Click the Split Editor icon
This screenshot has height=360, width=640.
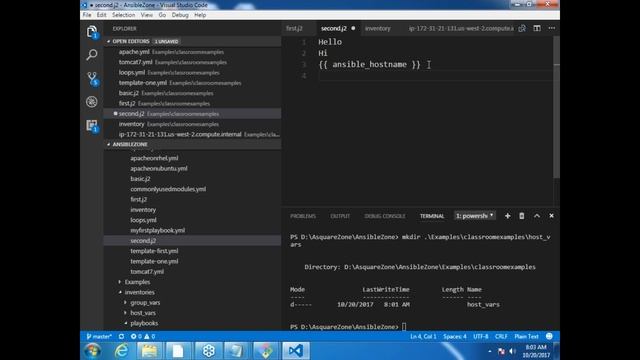coord(537,28)
